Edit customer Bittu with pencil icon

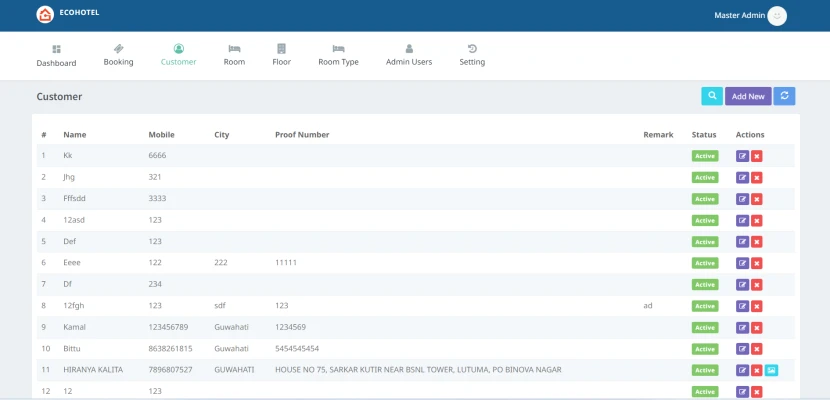[x=742, y=349]
